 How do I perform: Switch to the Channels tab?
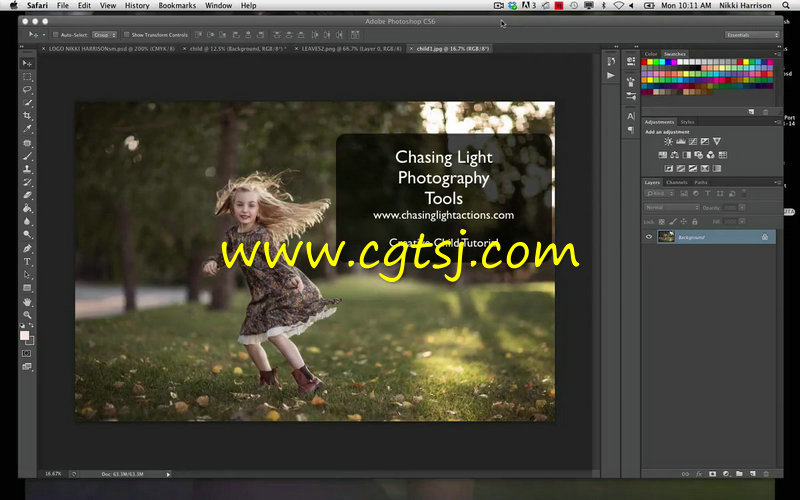click(x=677, y=182)
